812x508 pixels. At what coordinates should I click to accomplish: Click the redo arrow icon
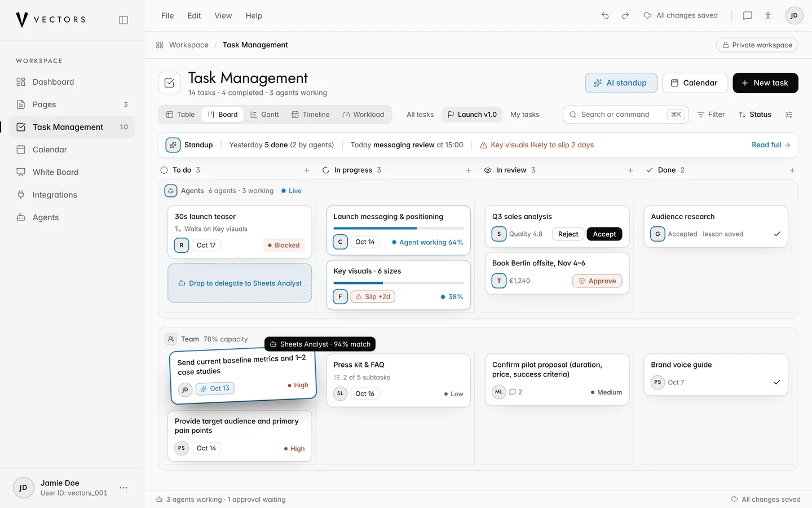[x=625, y=16]
